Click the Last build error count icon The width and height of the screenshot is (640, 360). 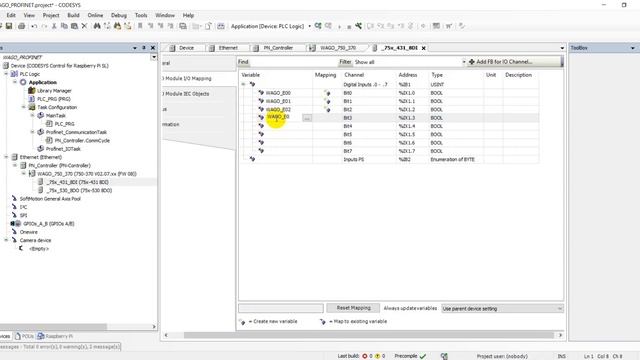[365, 356]
